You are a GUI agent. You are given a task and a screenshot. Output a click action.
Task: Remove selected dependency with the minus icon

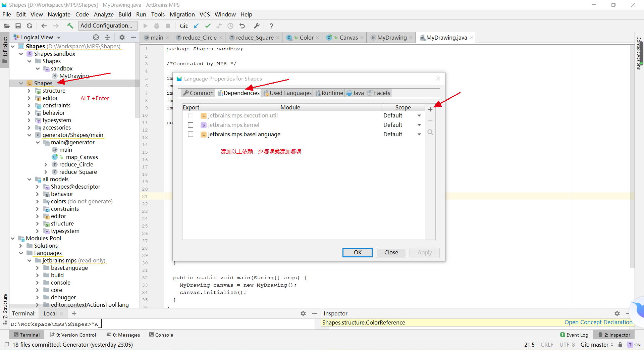[430, 121]
